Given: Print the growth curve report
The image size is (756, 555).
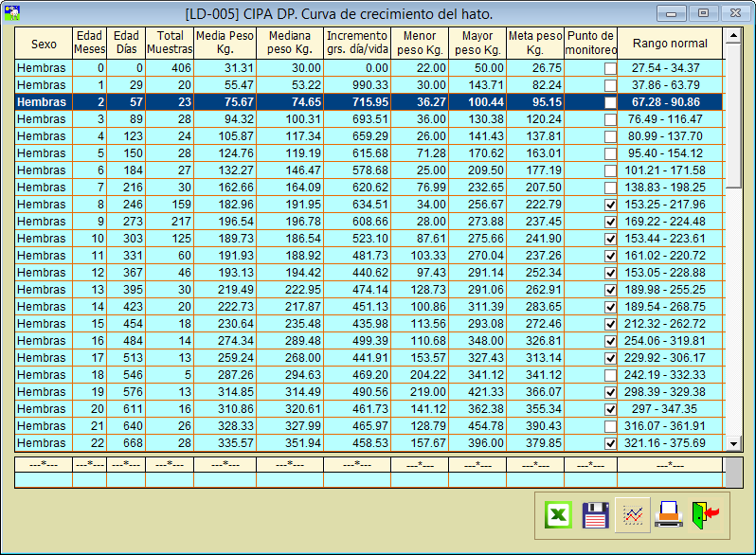Looking at the screenshot, I should tap(669, 515).
